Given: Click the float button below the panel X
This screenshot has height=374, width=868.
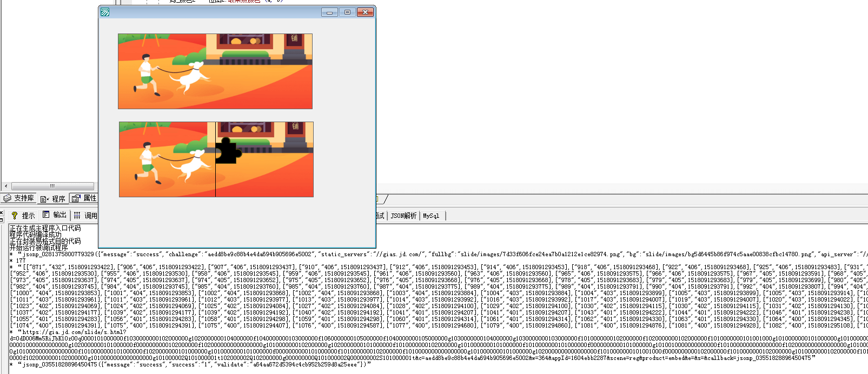Looking at the screenshot, I should tap(2, 221).
